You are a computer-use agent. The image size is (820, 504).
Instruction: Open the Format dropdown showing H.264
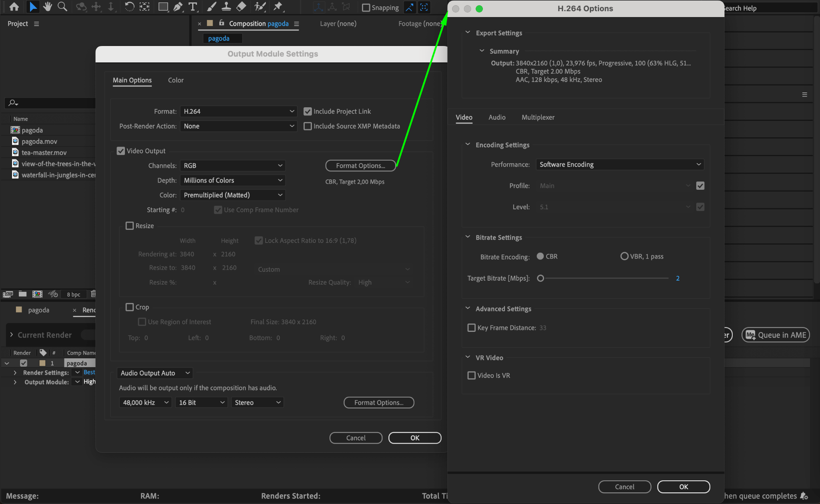tap(238, 111)
